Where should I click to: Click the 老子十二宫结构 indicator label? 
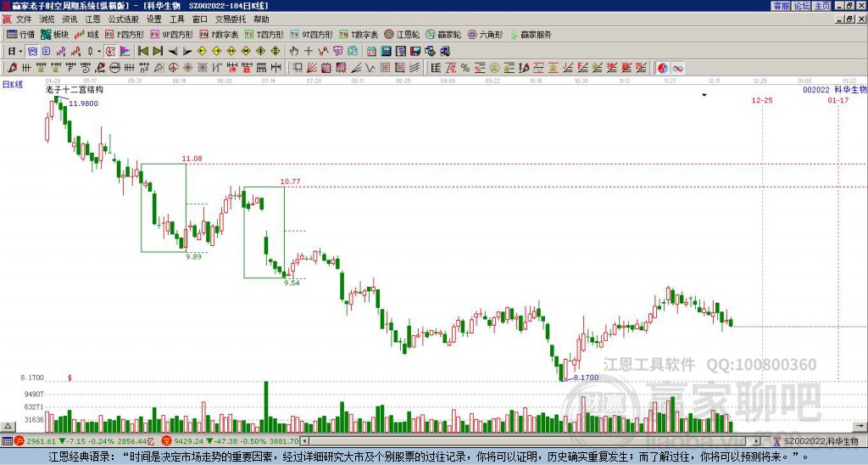pyautogui.click(x=75, y=89)
